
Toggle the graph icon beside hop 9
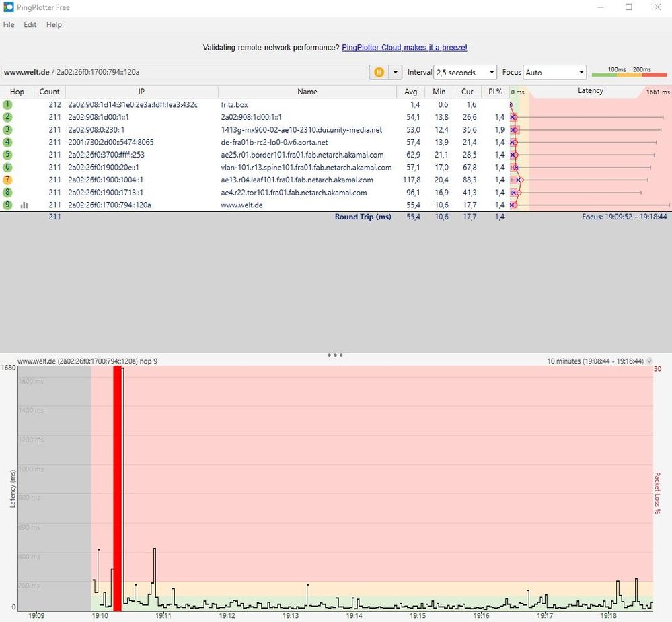(x=24, y=205)
